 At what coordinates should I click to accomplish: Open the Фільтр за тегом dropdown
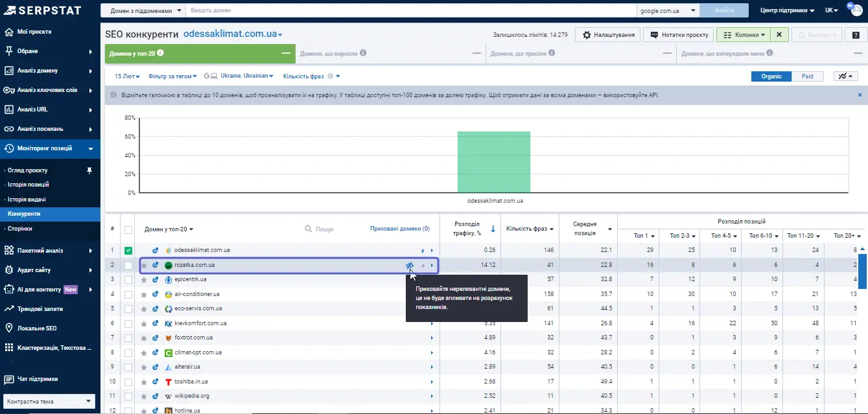(x=173, y=76)
